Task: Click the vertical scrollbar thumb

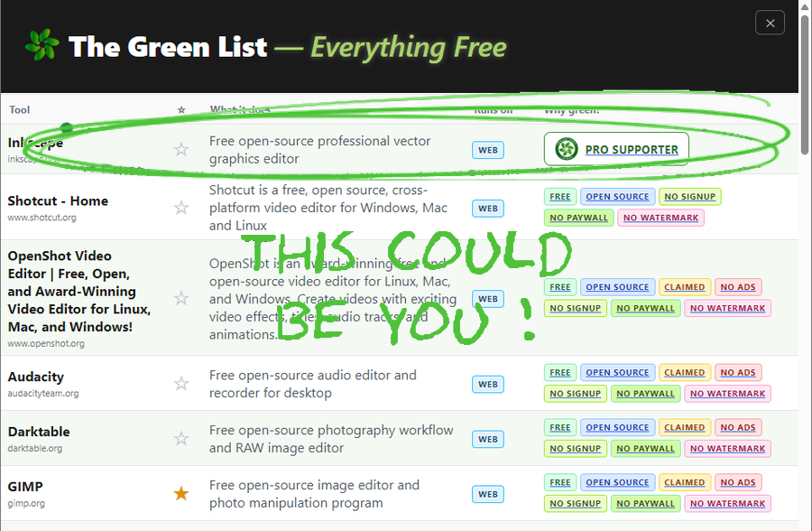Action: (x=805, y=85)
